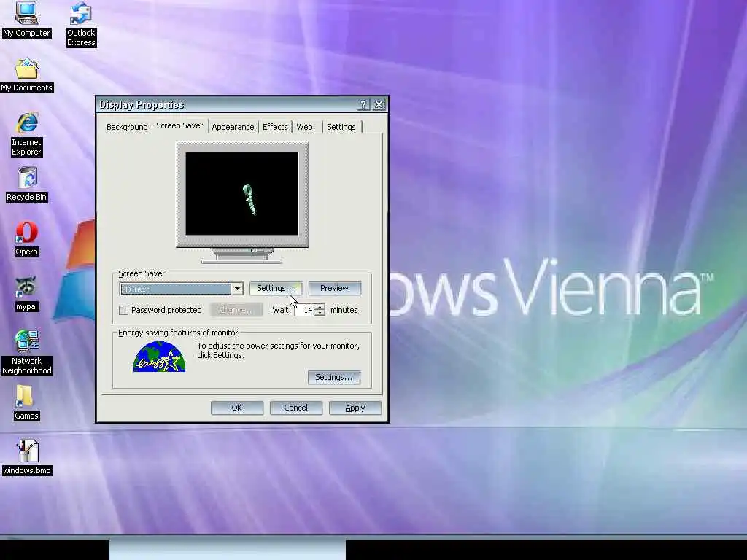Go to the Settings tab
The width and height of the screenshot is (747, 560).
pyautogui.click(x=341, y=127)
